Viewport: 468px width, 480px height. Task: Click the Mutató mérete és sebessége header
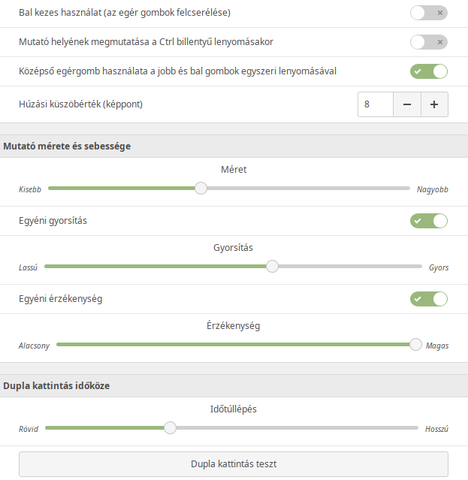tap(67, 146)
